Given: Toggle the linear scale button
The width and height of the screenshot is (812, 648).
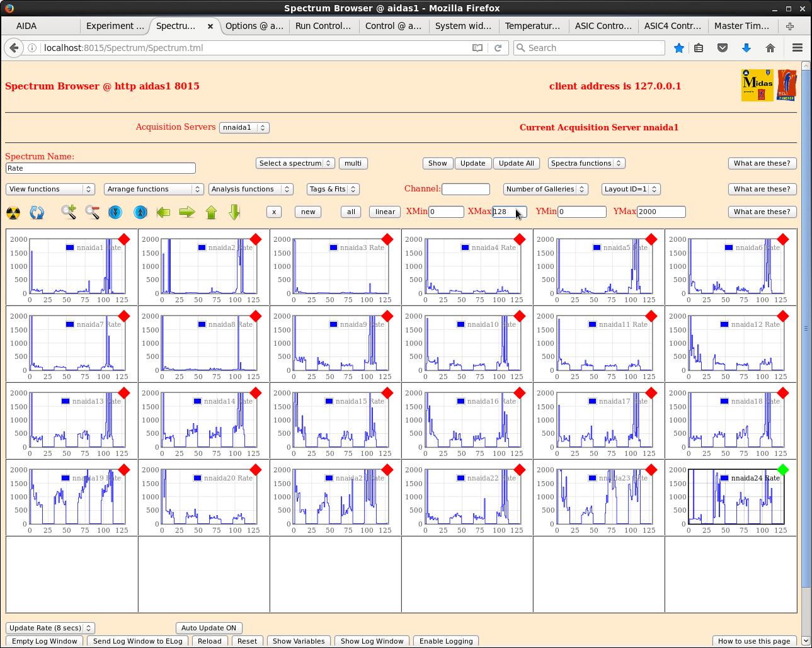Looking at the screenshot, I should click(x=385, y=212).
